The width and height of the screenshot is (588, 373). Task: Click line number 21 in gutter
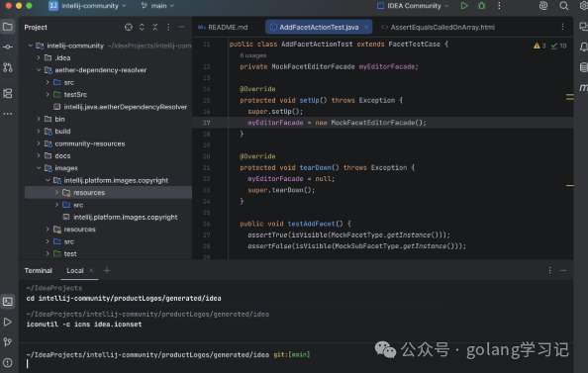[207, 167]
